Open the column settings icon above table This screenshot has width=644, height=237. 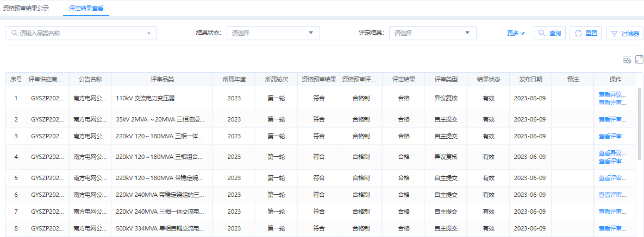pos(627,60)
